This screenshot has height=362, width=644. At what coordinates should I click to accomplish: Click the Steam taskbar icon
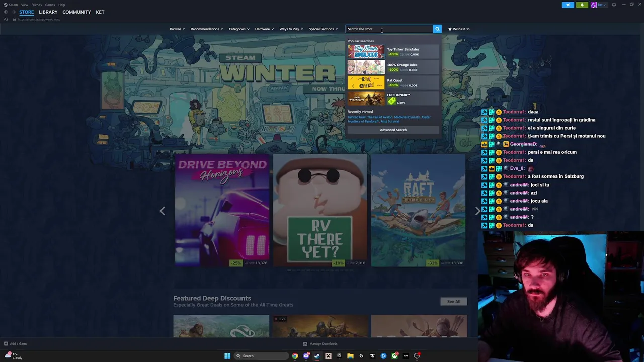click(x=317, y=356)
